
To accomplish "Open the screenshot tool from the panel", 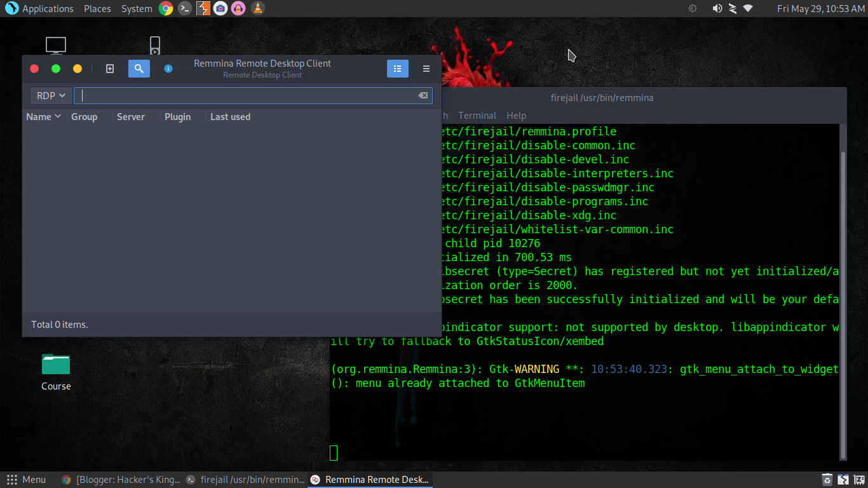I will tap(220, 8).
